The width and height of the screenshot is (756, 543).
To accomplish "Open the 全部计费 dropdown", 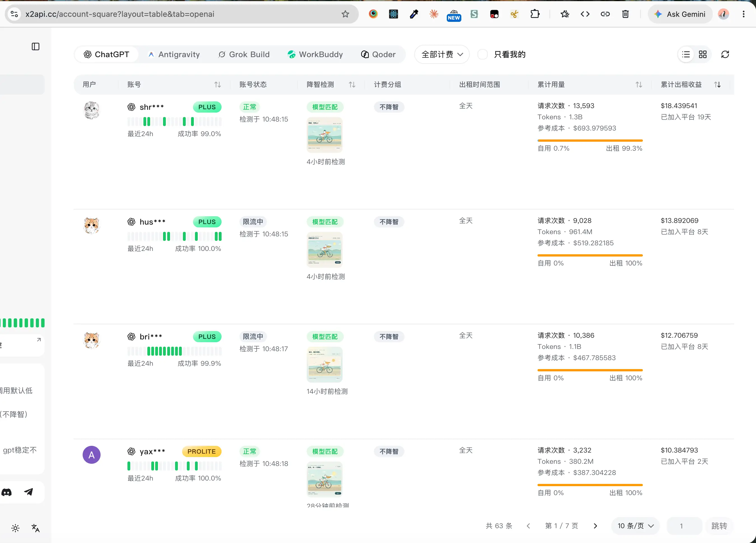I will pos(442,54).
